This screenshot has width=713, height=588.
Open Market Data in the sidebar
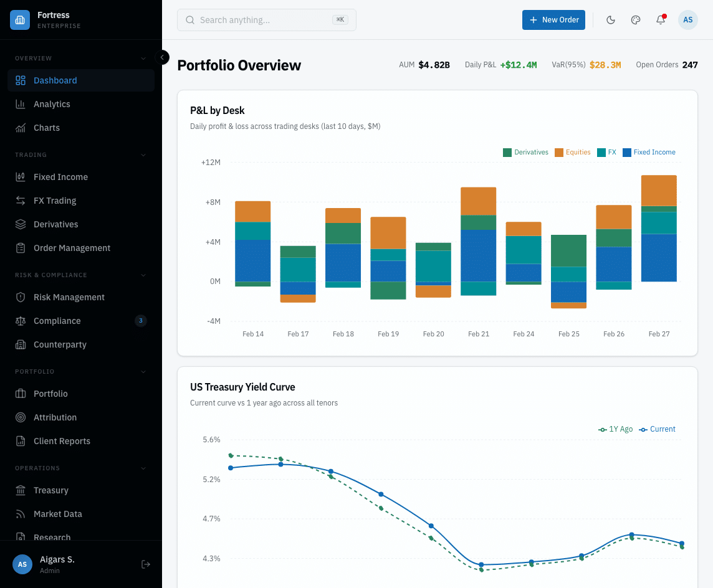[x=58, y=514]
